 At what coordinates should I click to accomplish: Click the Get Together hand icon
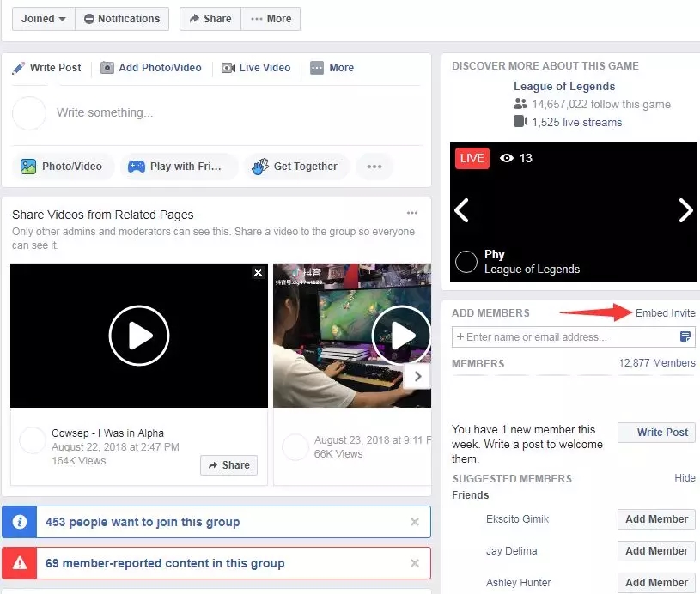coord(260,167)
